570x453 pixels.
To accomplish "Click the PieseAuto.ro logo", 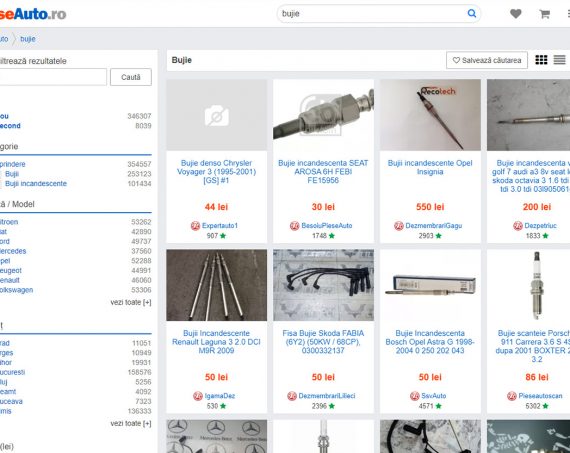I will (33, 14).
